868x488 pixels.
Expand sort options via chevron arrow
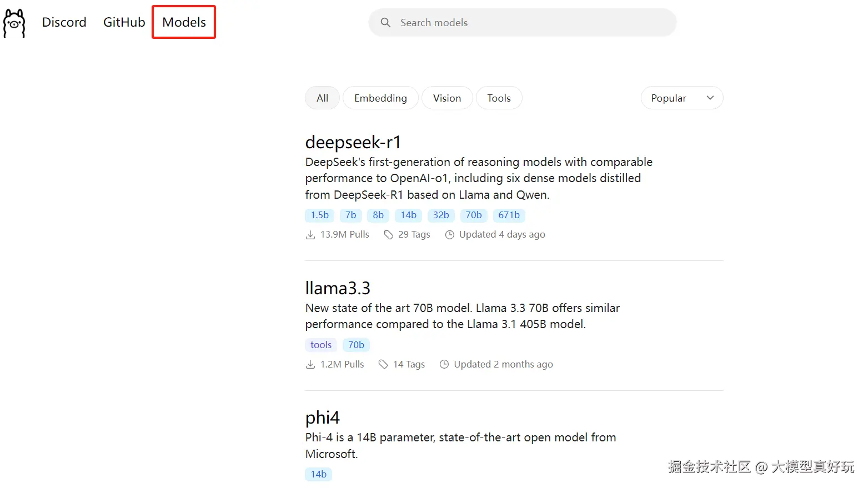point(710,98)
